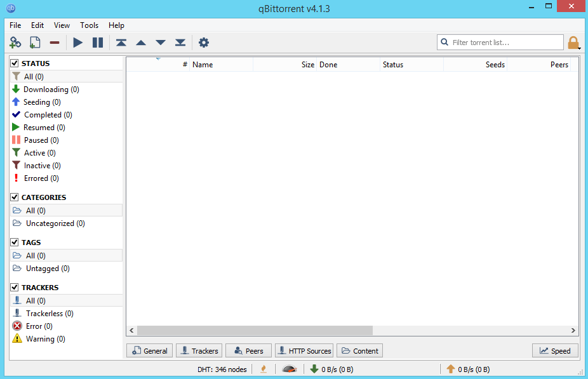Toggle the TAGS section checkbox
The image size is (588, 379).
tap(14, 242)
